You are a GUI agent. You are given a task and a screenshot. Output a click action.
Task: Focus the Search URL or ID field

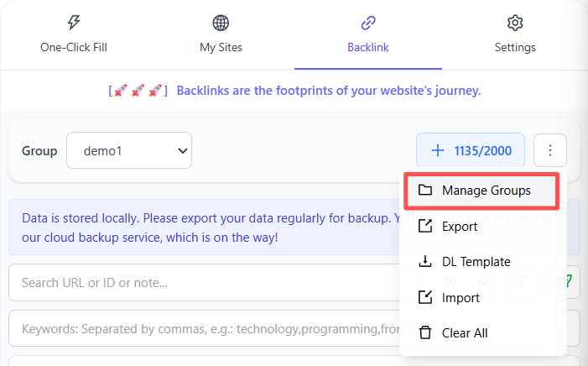click(x=201, y=283)
